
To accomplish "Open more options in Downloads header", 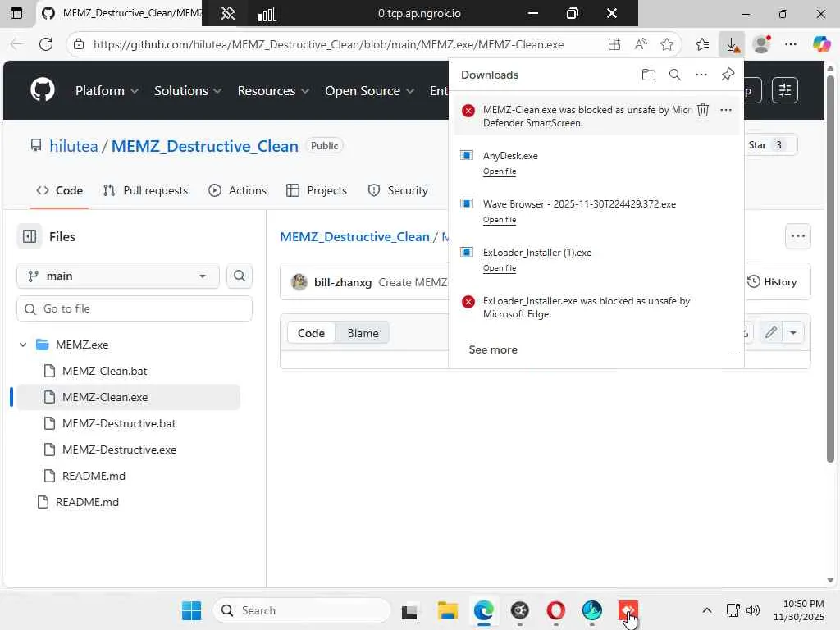I will (x=701, y=75).
